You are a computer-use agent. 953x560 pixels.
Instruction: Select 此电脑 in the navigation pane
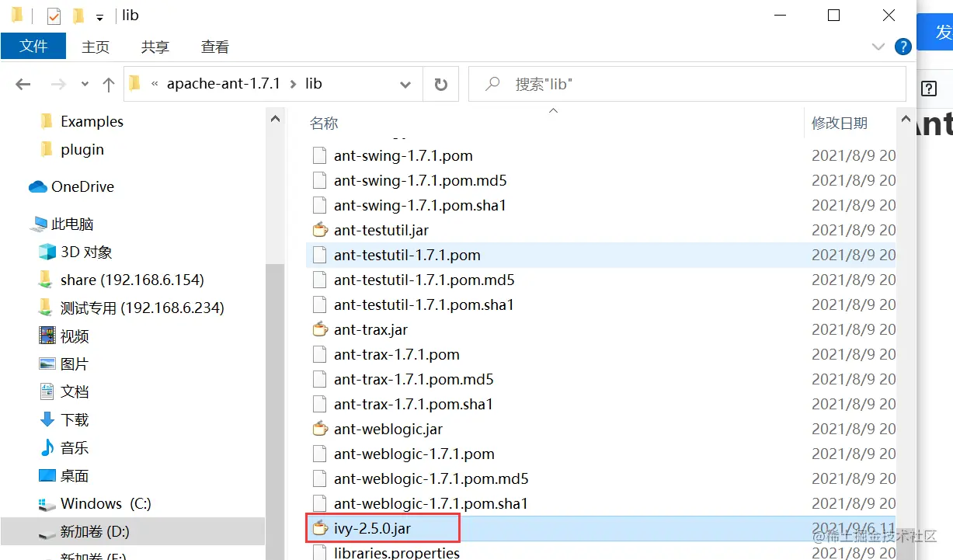72,224
